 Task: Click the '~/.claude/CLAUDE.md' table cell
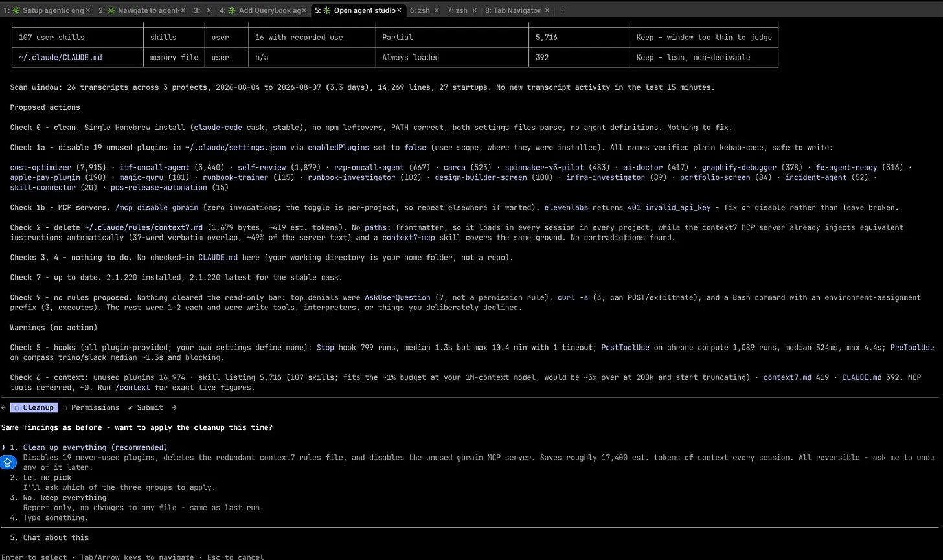click(61, 58)
